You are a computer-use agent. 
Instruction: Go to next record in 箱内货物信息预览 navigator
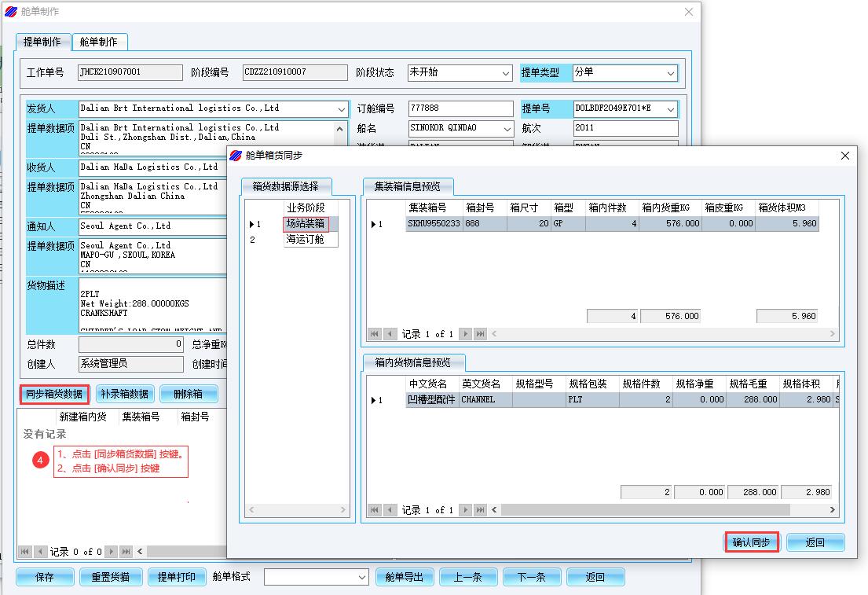pyautogui.click(x=467, y=510)
